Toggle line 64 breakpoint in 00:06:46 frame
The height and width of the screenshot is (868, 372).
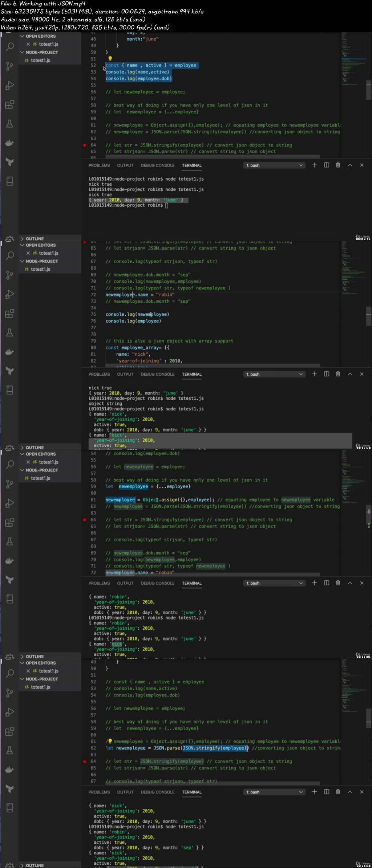[x=85, y=761]
